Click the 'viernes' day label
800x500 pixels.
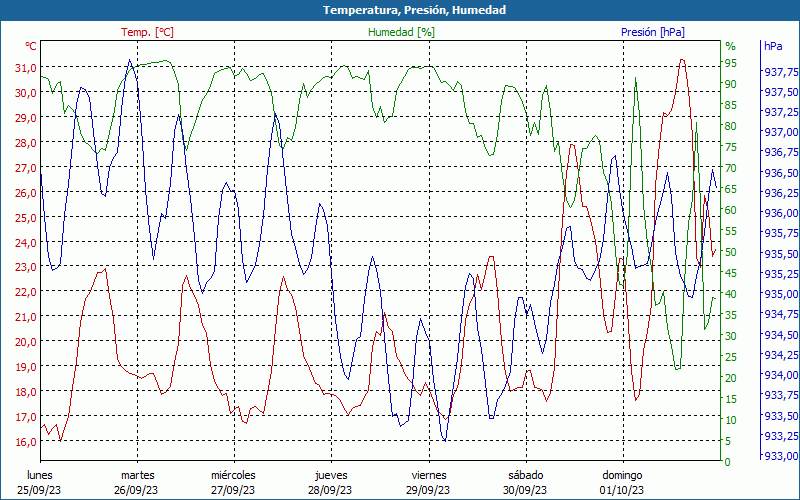pyautogui.click(x=429, y=475)
